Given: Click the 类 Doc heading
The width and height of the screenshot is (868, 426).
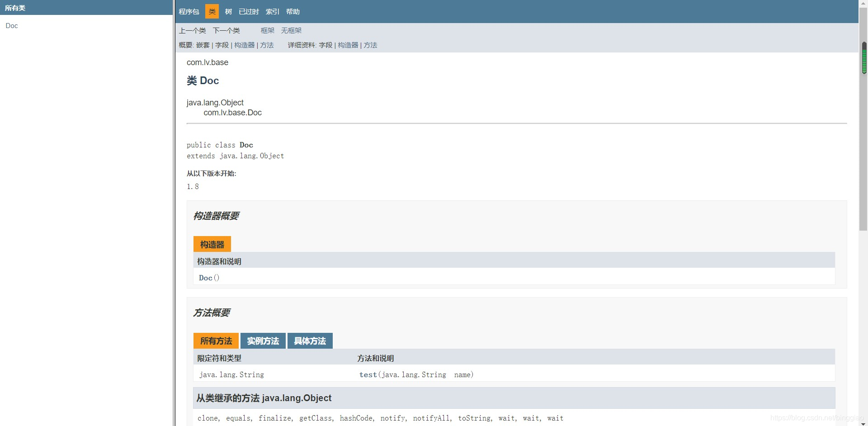Looking at the screenshot, I should click(x=203, y=80).
